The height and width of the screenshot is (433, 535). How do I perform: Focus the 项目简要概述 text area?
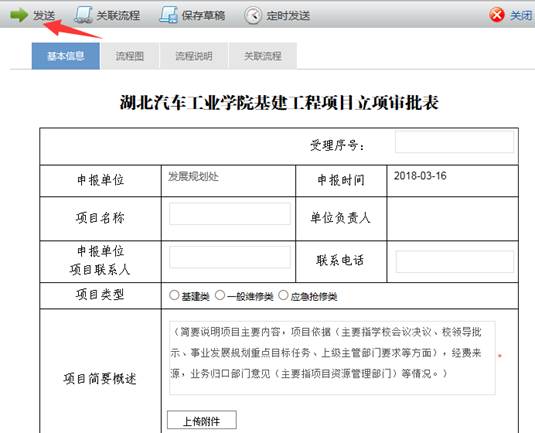(332, 358)
